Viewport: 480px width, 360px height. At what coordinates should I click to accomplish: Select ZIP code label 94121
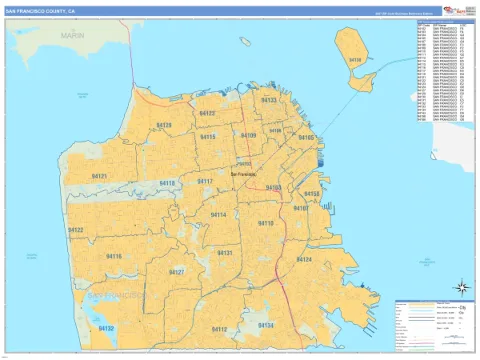(x=99, y=176)
